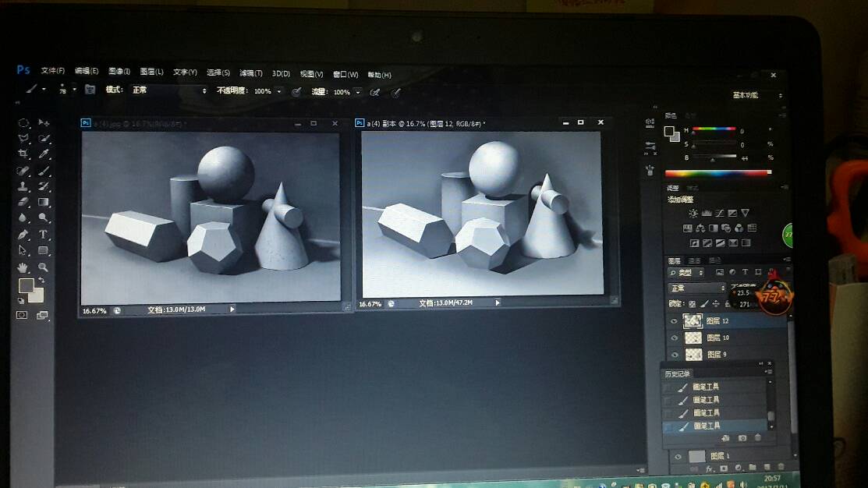The height and width of the screenshot is (488, 868).
Task: Open status bar arrow in a(4) 副本 window
Action: pos(498,302)
